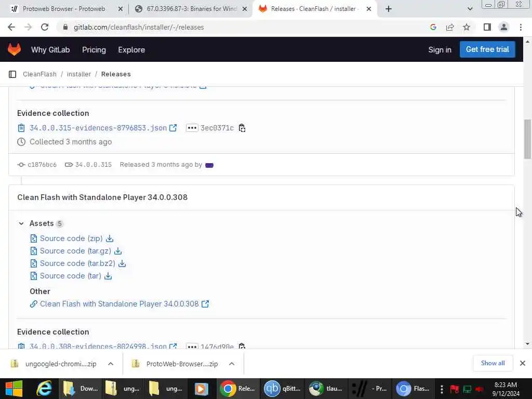Open Pricing page
This screenshot has width=532, height=399.
coord(94,49)
